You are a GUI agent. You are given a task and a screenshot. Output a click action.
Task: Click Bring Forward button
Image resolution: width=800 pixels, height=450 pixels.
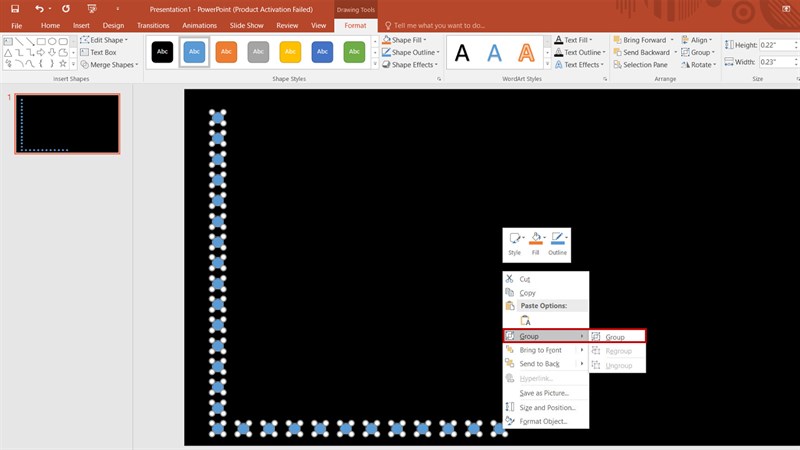[x=640, y=40]
